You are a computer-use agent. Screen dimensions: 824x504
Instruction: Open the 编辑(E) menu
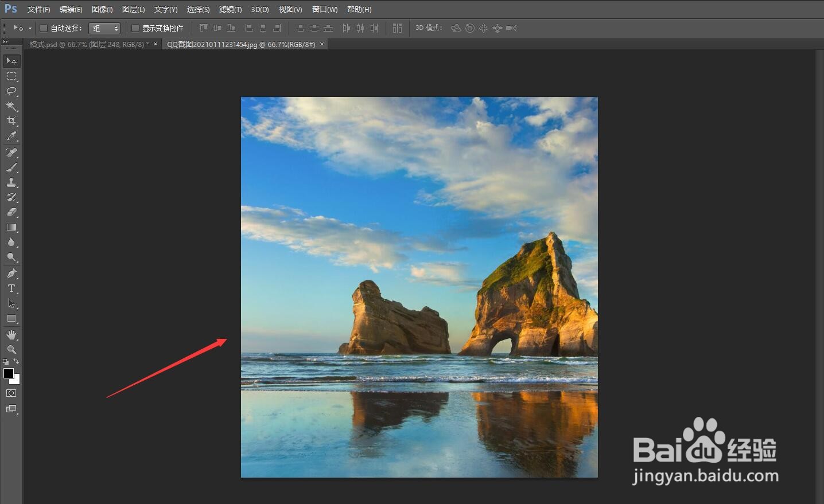[71, 10]
